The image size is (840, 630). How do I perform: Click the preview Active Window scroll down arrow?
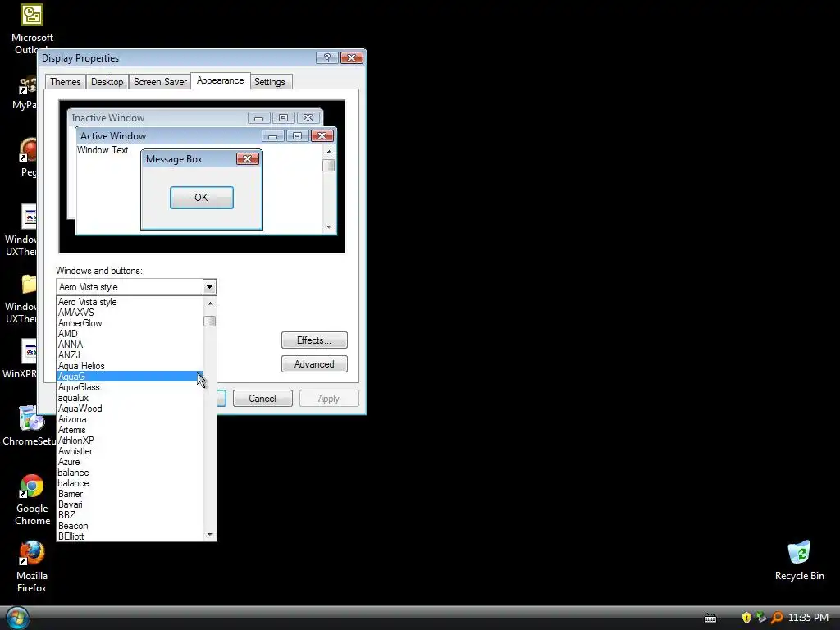329,227
